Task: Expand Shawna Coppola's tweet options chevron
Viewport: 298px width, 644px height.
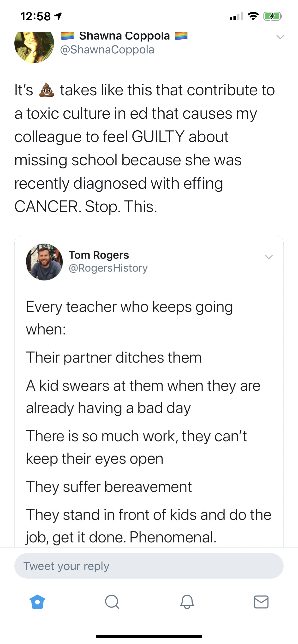Action: click(280, 37)
